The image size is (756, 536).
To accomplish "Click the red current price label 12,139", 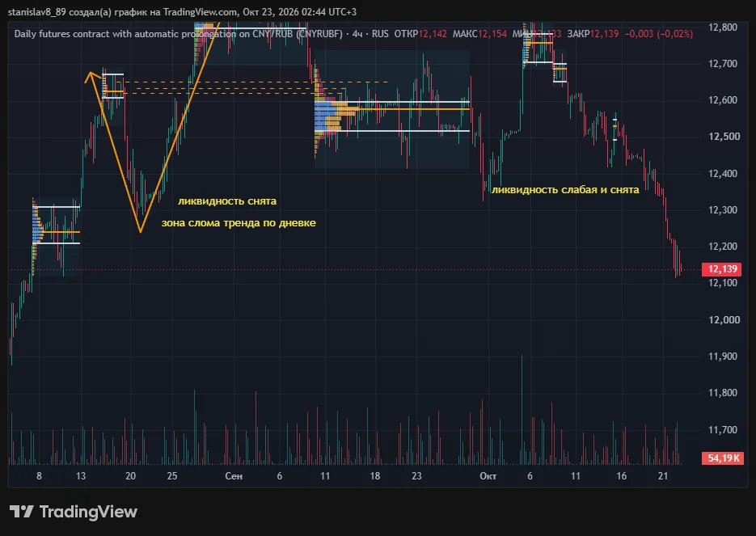I will [721, 269].
